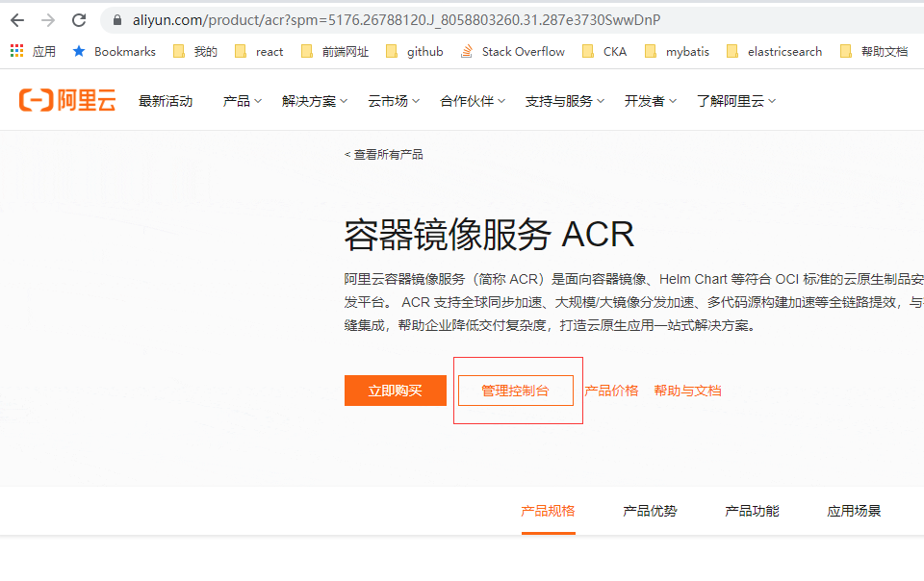Click the 阿里云 logo
Viewport: 924px width, 581px height.
[67, 101]
